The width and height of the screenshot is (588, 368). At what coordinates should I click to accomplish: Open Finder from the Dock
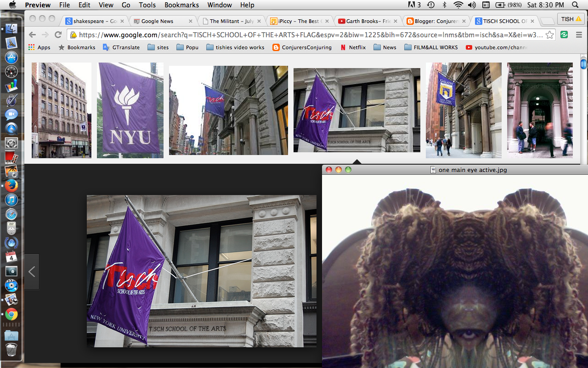click(11, 28)
